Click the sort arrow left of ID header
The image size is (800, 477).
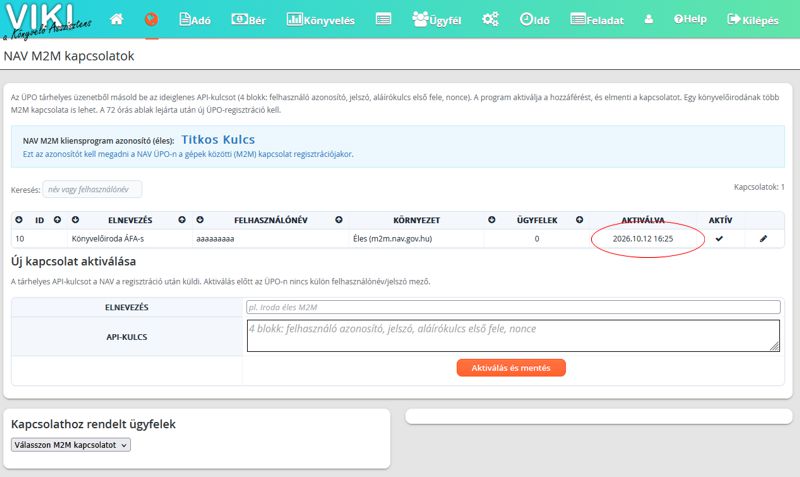coord(19,220)
